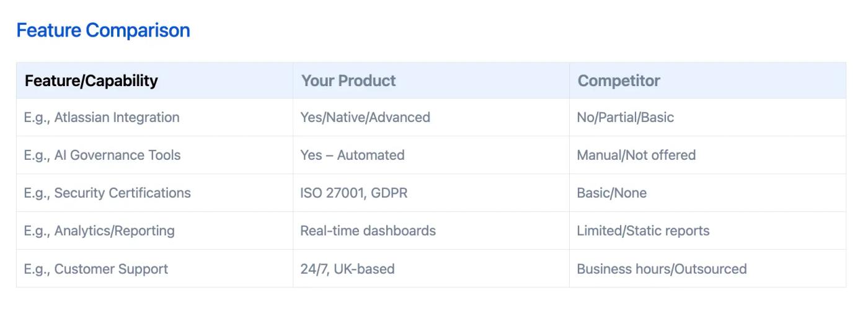868x311 pixels.
Task: Click the Atlassian Integration cell
Action: point(102,117)
